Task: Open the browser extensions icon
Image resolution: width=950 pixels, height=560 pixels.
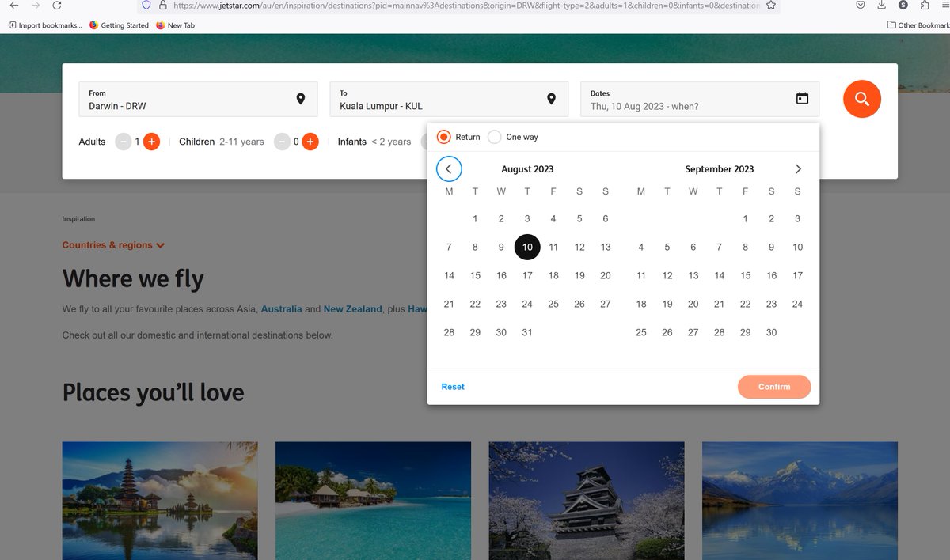Action: point(924,5)
